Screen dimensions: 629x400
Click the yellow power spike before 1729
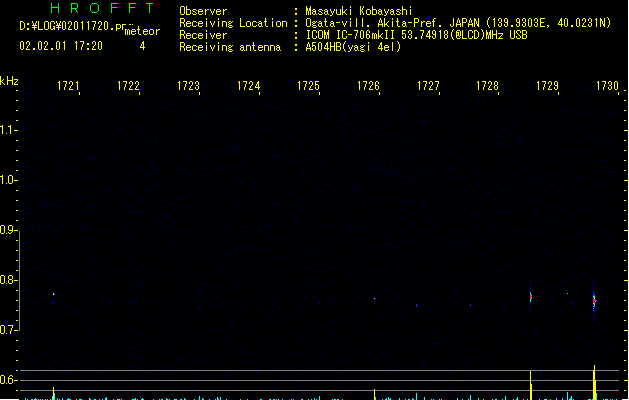pyautogui.click(x=531, y=385)
